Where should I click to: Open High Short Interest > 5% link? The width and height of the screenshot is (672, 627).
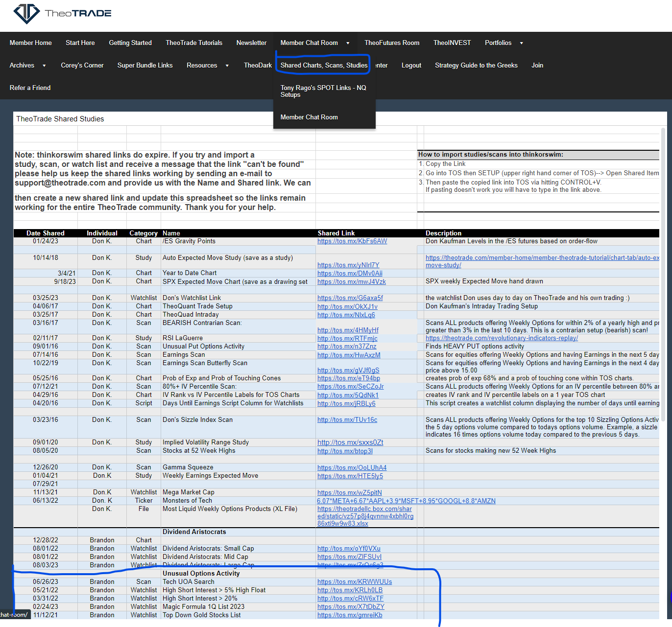click(350, 590)
